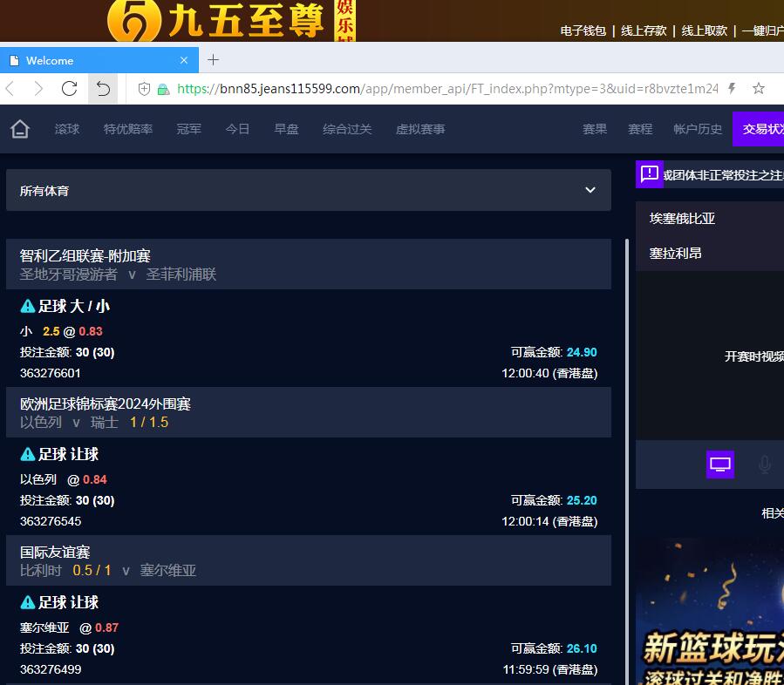Select the 冠军 menu item

point(189,129)
